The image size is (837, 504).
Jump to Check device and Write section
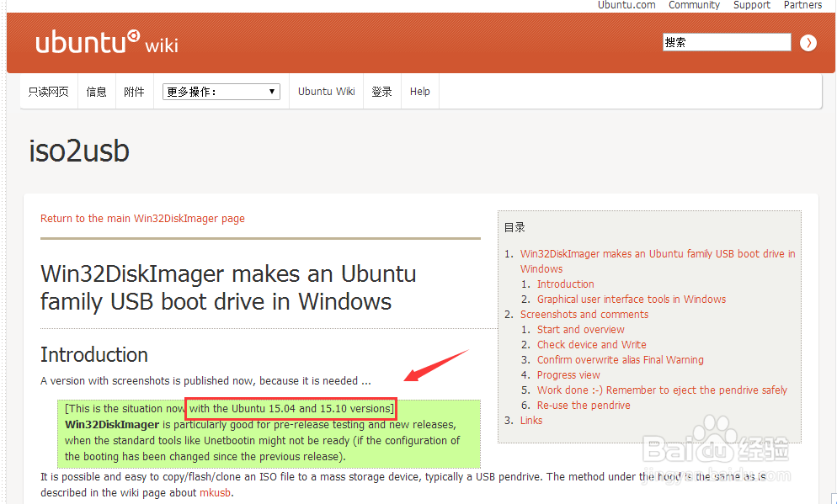tap(591, 344)
